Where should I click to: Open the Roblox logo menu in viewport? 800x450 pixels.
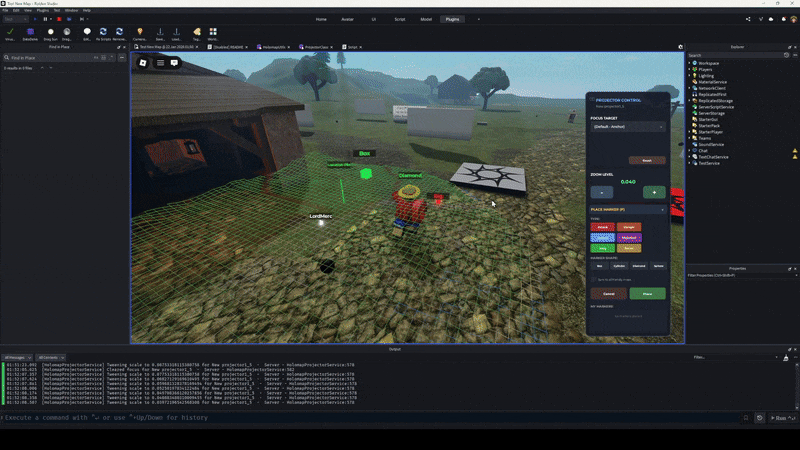pyautogui.click(x=143, y=62)
